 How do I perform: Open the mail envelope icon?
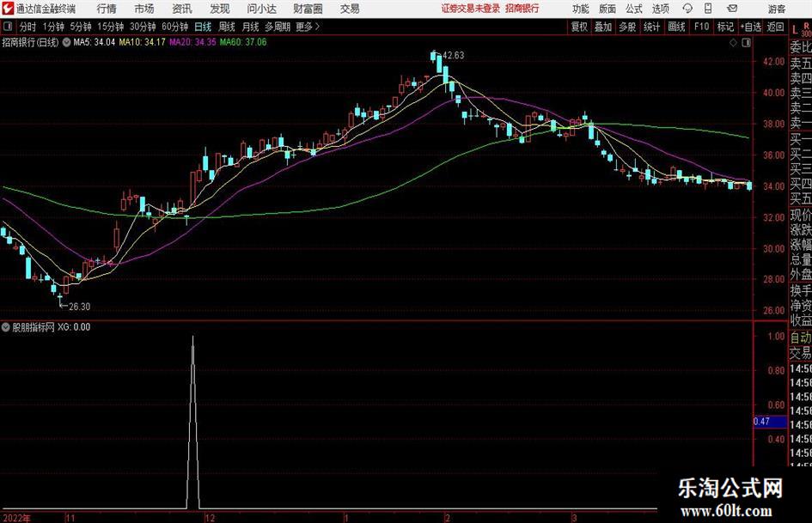[732, 9]
